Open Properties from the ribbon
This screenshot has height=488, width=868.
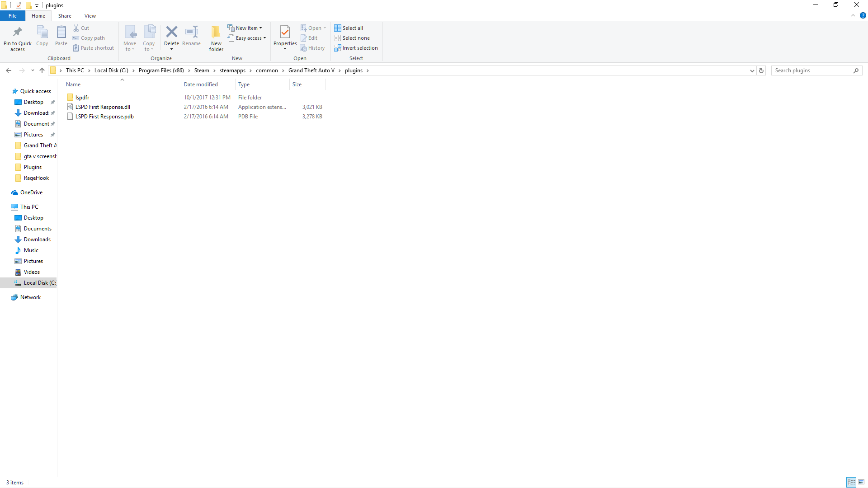pos(285,32)
